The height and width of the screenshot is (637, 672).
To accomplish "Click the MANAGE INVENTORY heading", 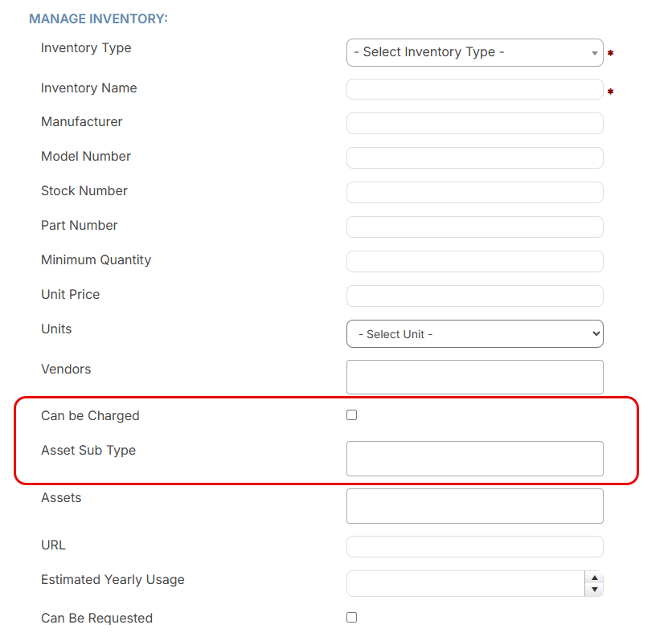I will [98, 18].
